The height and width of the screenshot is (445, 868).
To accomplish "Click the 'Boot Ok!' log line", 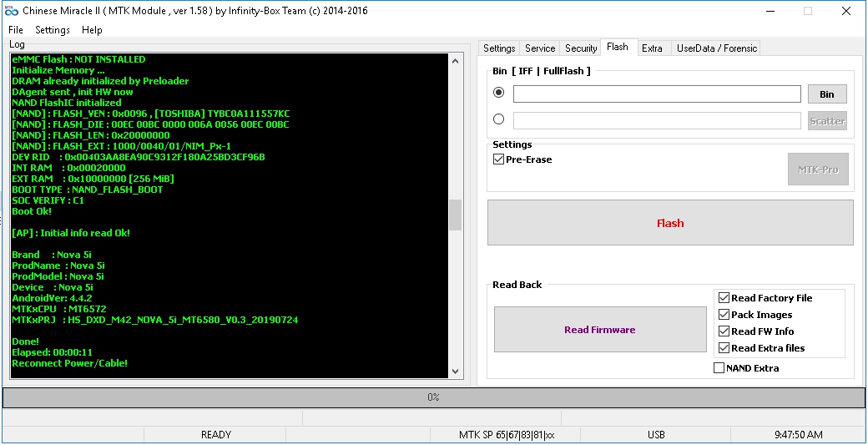I will (32, 211).
